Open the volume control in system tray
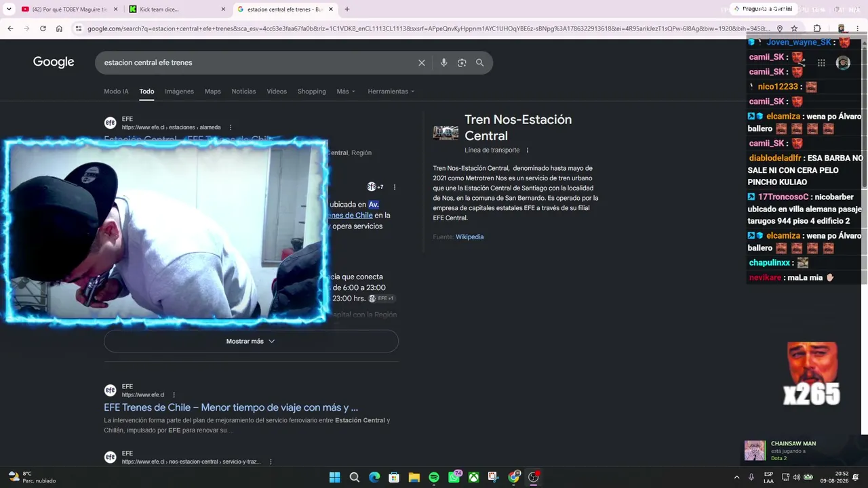Screen dimensions: 868x488 click(796, 477)
